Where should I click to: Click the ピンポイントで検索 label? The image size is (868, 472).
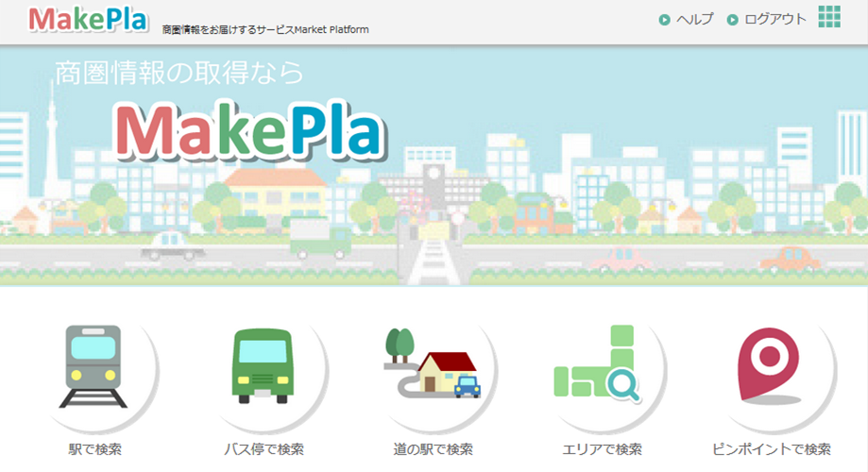771,449
